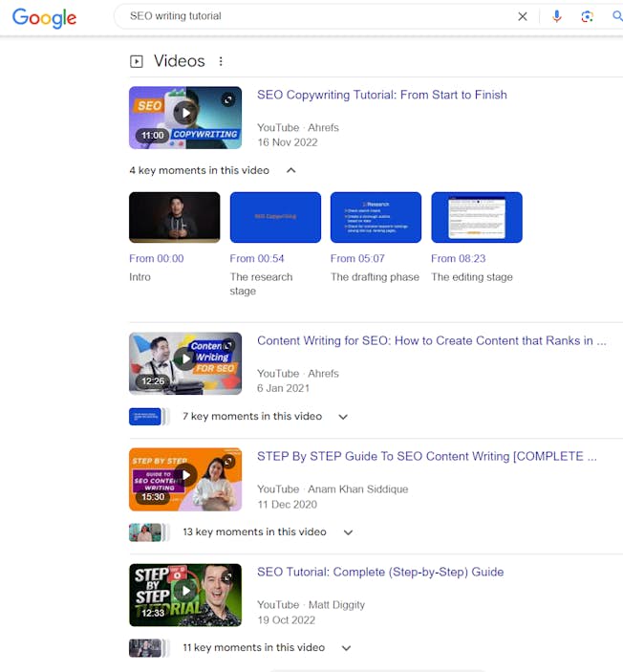
Task: Click the 7 key moments in this video text
Action: coord(252,416)
